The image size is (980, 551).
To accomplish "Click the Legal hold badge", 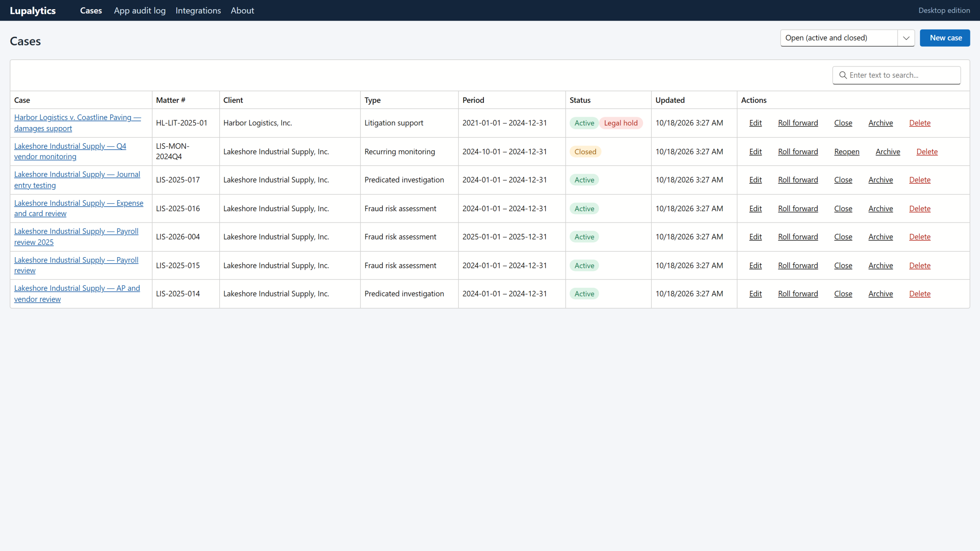I will coord(621,123).
